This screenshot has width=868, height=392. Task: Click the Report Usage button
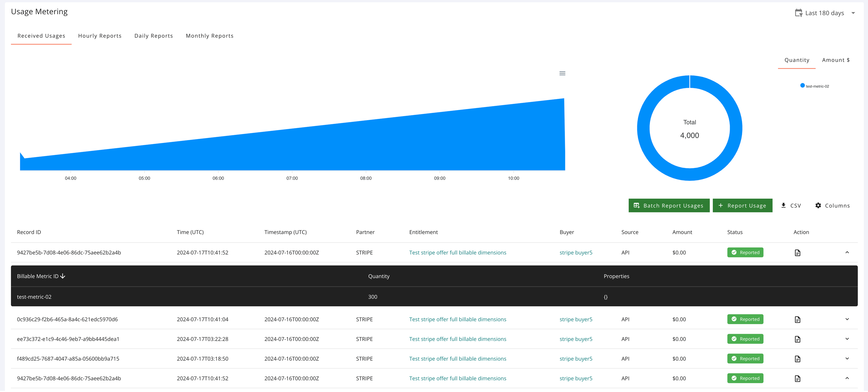coord(742,205)
